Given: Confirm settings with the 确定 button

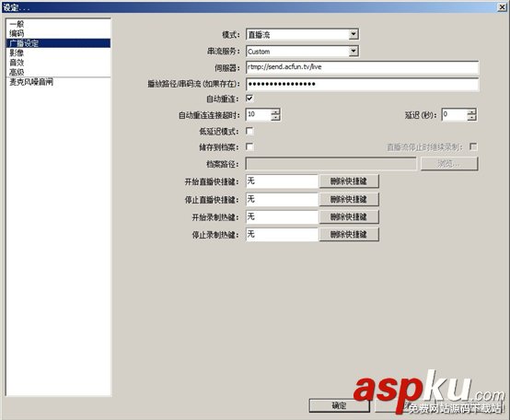Looking at the screenshot, I should tap(340, 405).
